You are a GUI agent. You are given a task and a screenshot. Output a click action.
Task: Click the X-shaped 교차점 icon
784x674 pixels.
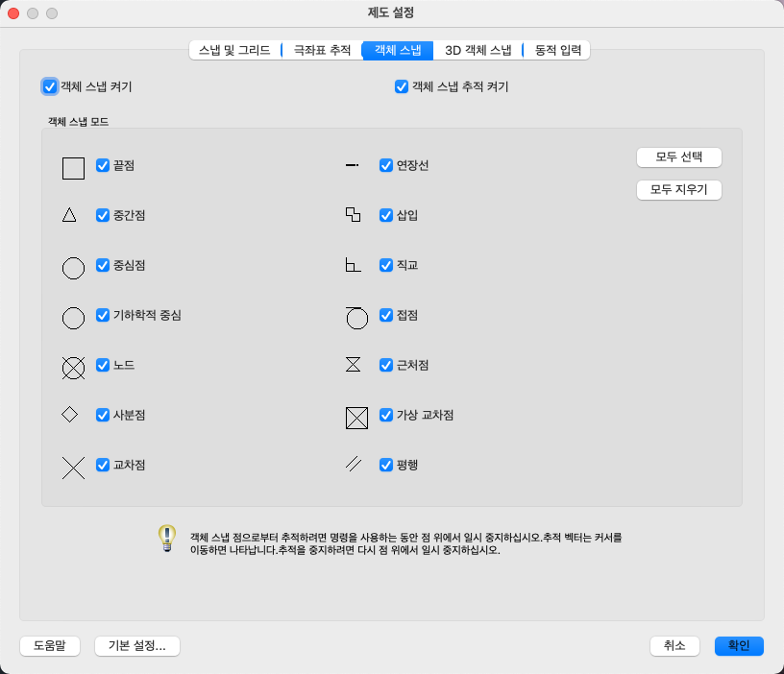[x=73, y=468]
